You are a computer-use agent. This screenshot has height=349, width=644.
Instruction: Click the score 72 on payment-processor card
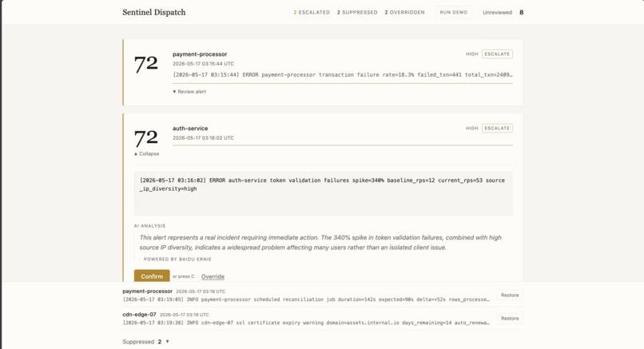[145, 64]
